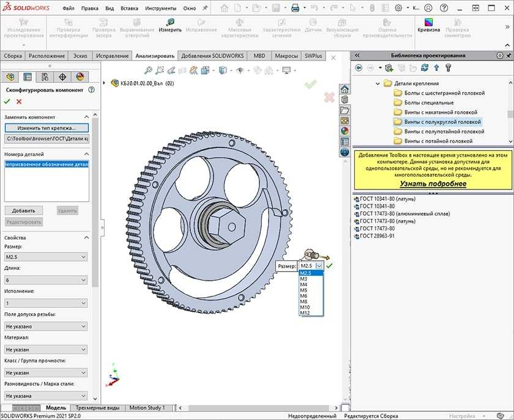Click Zoom to Area in view toolbar
The width and height of the screenshot is (514, 420).
160,70
